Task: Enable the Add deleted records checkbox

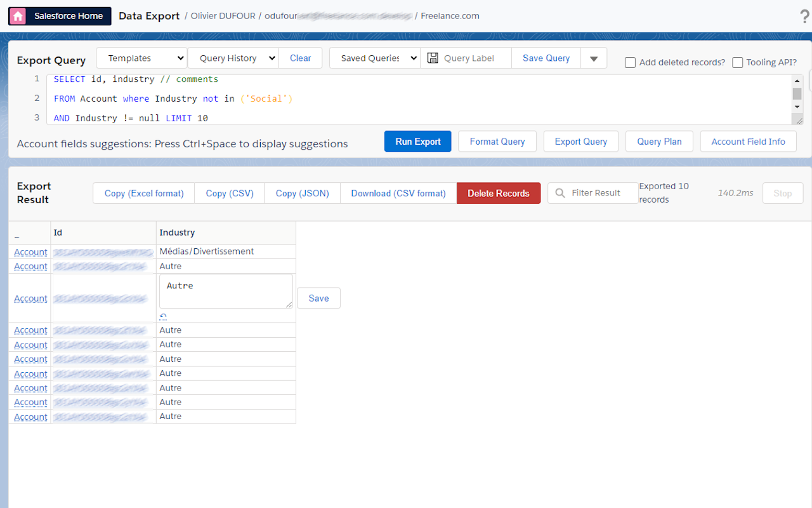Action: click(x=630, y=62)
